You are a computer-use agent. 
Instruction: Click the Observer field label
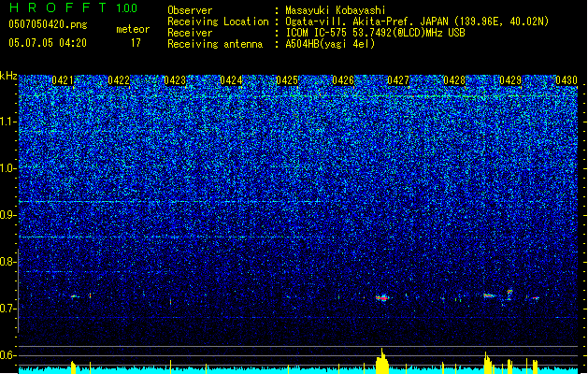click(x=190, y=10)
